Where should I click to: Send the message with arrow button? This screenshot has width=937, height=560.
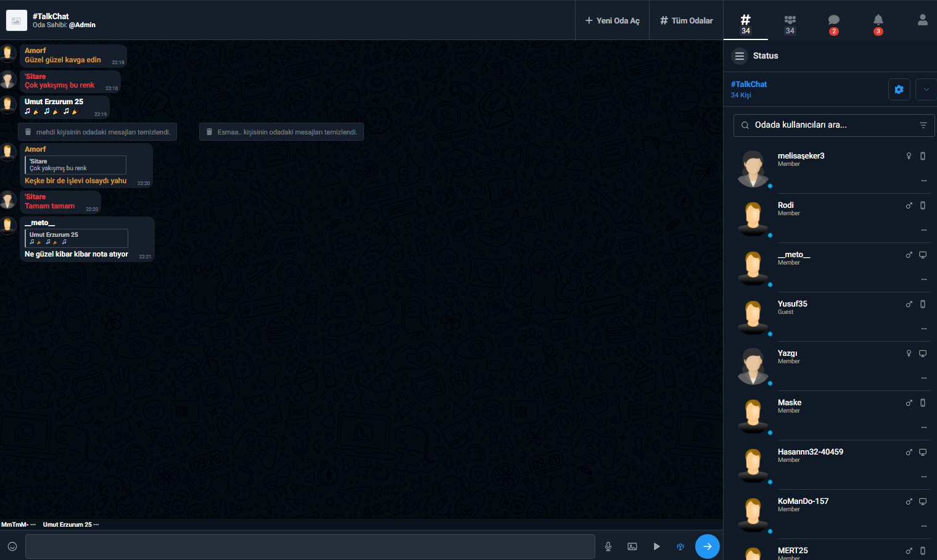[x=708, y=546]
